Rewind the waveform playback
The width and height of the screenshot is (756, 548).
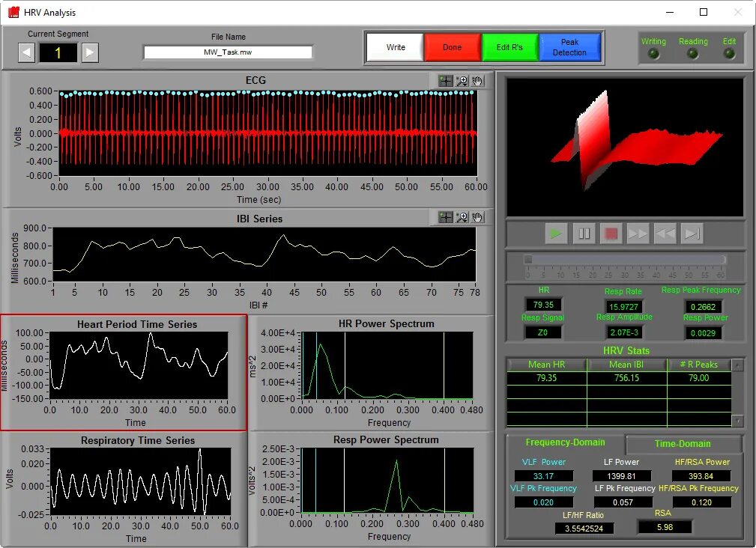665,234
